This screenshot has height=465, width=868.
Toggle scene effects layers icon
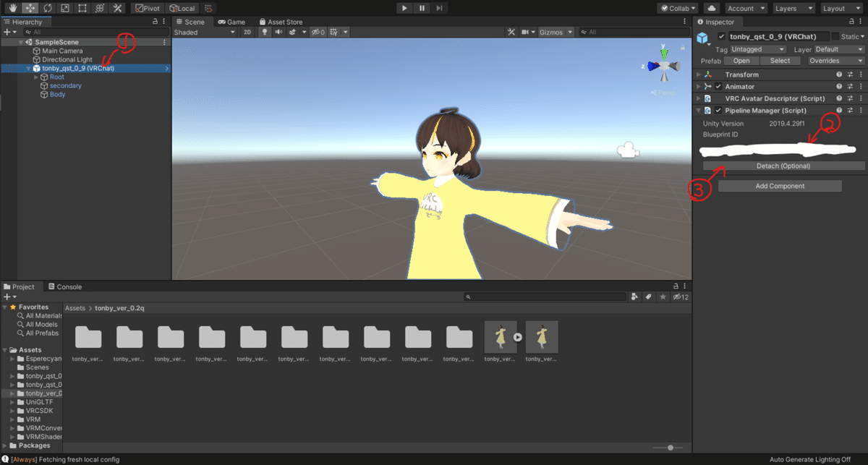pyautogui.click(x=294, y=32)
